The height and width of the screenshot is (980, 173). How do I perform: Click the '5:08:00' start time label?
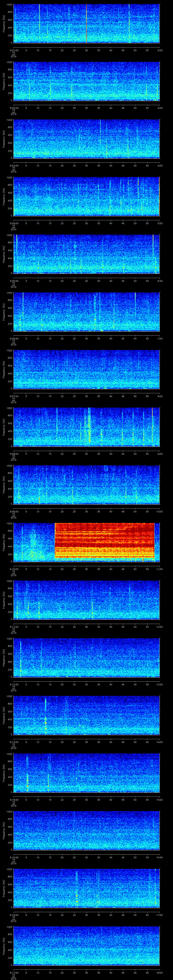pyautogui.click(x=14, y=454)
